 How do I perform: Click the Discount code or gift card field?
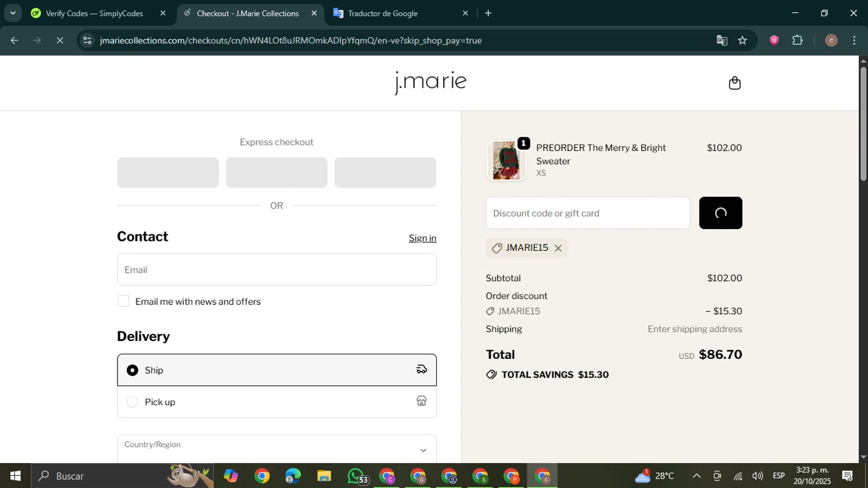pos(588,213)
